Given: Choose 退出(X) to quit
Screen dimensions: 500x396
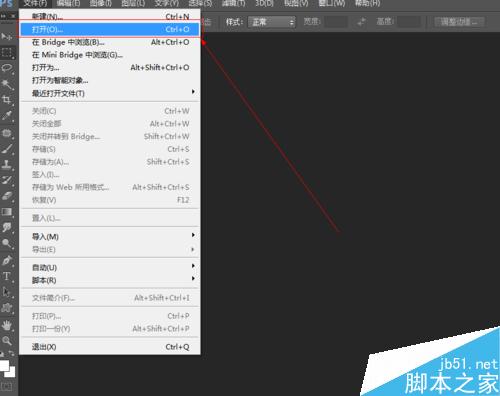Looking at the screenshot, I should click(x=110, y=347).
